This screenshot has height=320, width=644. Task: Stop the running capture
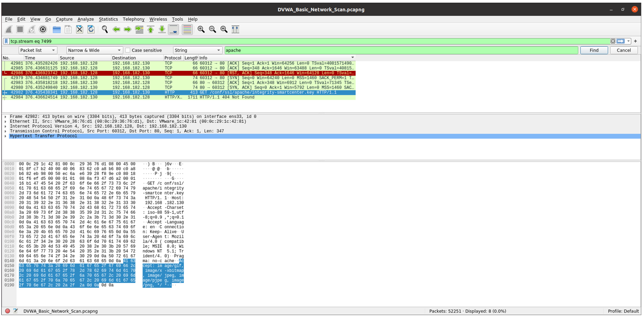20,29
